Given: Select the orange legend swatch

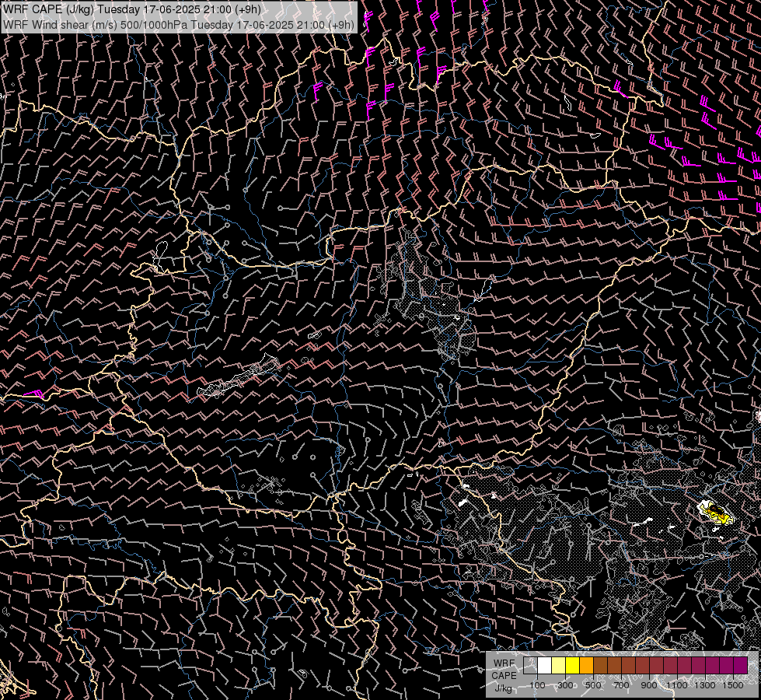Looking at the screenshot, I should click(586, 665).
